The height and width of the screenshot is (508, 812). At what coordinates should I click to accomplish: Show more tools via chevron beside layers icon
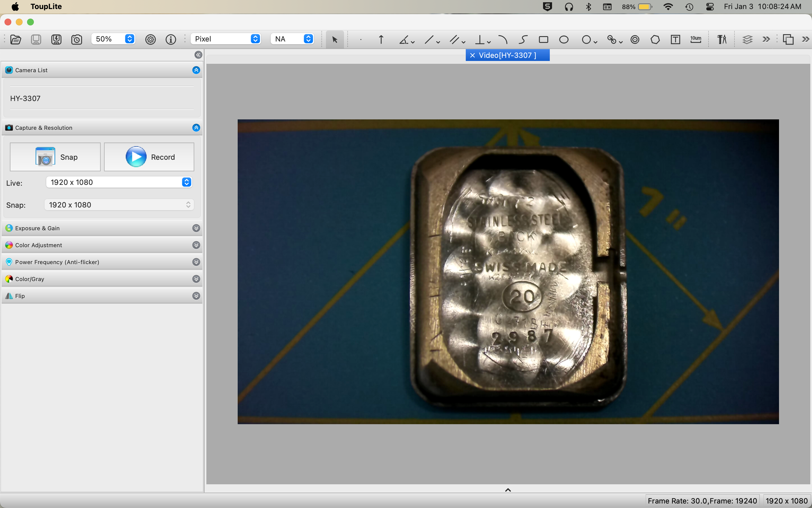(766, 39)
